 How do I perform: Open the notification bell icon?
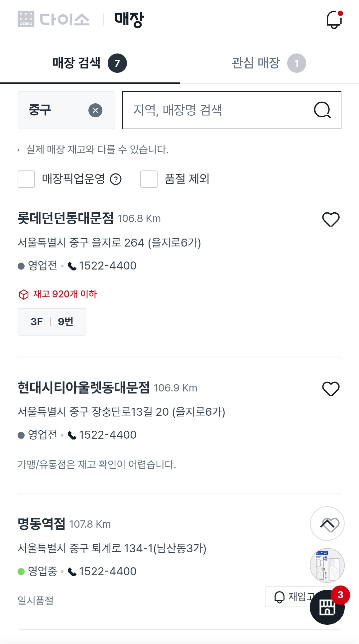click(x=334, y=20)
